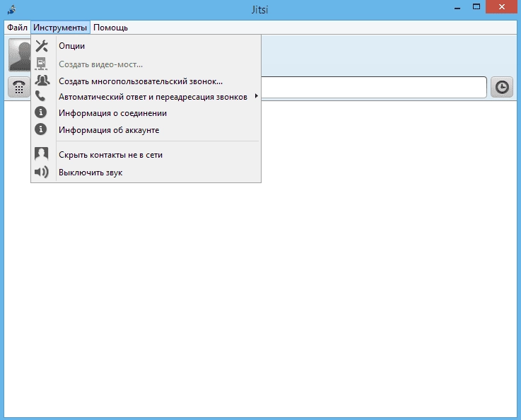Click the speaker sound icon
Viewport: 521px width, 420px height.
coord(42,172)
